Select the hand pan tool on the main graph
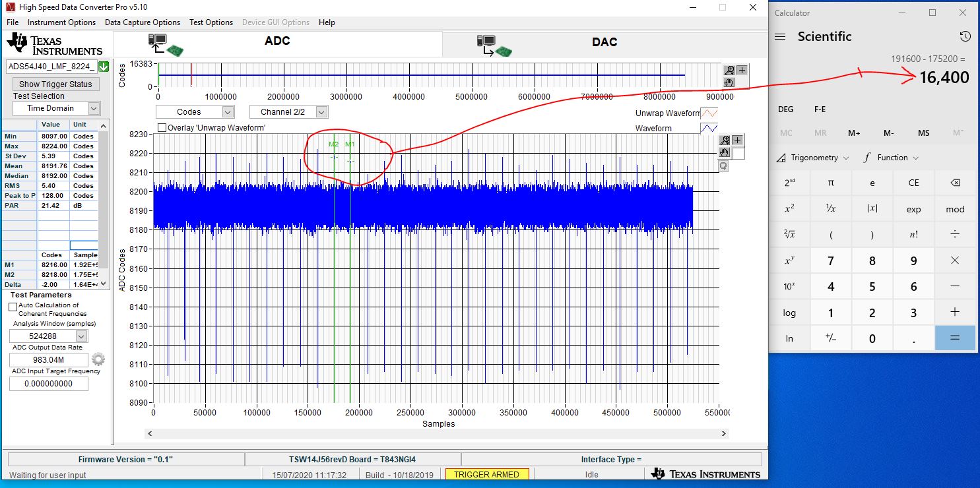 (x=725, y=153)
